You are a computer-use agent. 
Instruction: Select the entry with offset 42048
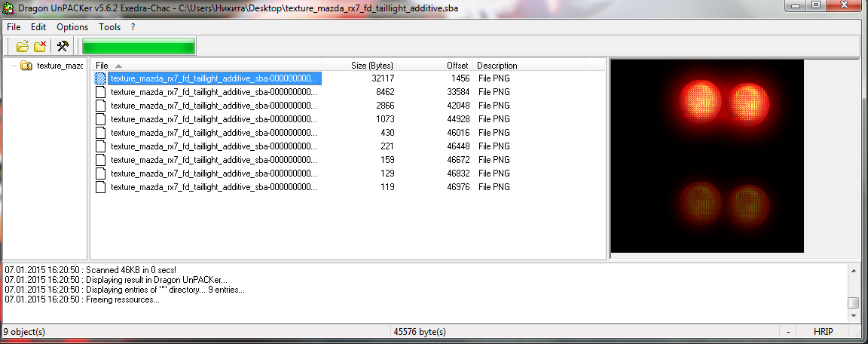214,106
